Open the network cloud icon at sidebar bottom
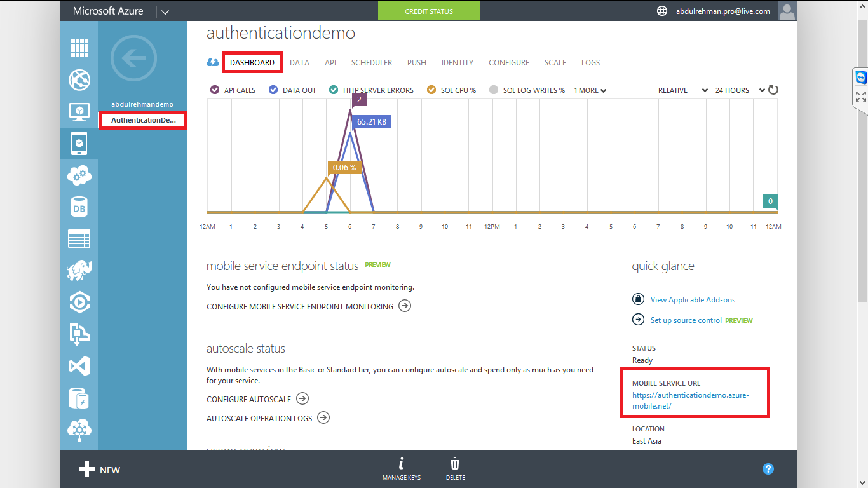Viewport: 868px width, 488px height. pyautogui.click(x=79, y=430)
